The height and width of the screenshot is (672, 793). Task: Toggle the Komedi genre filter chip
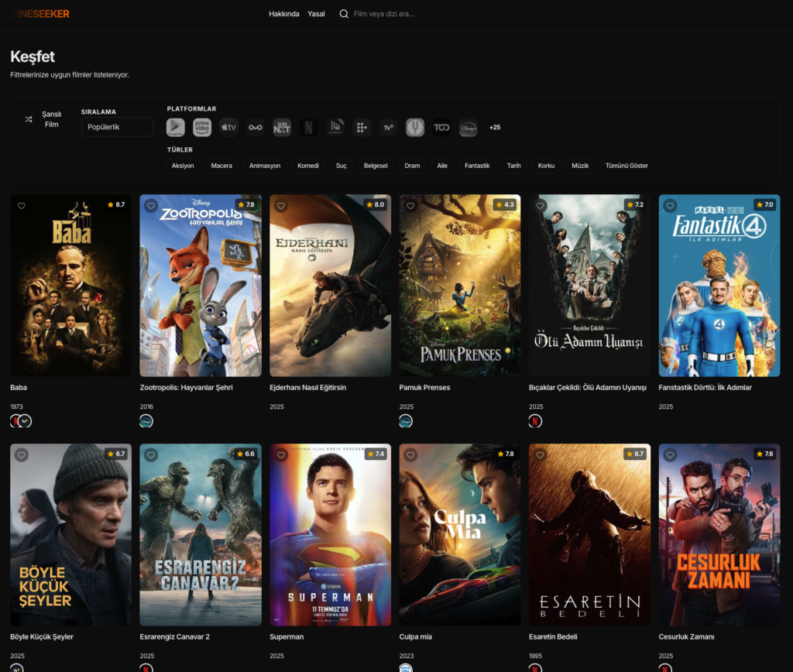tap(308, 166)
